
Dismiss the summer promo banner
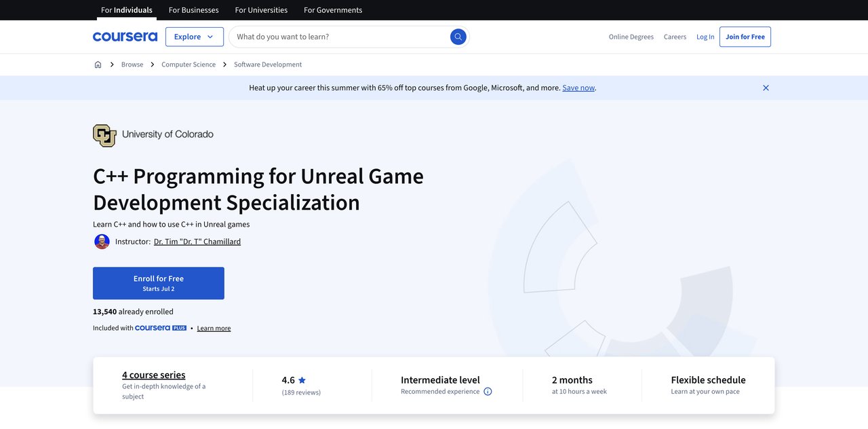[x=766, y=88]
